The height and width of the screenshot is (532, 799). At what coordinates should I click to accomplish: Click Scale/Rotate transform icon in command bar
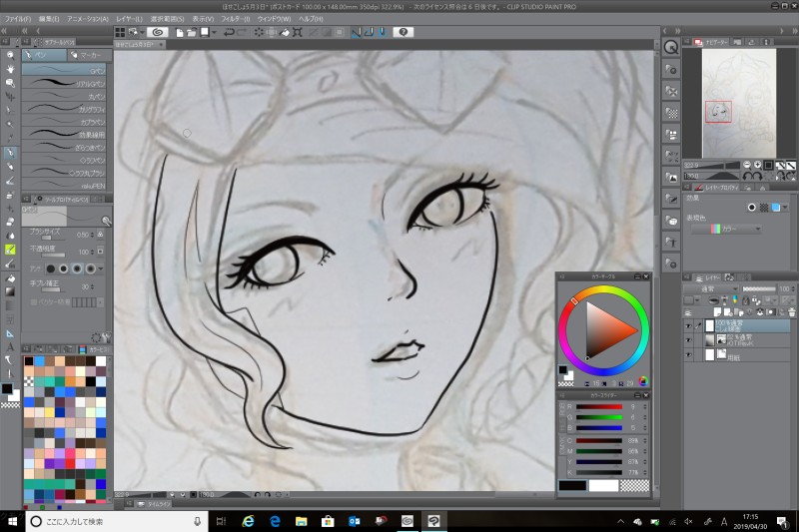(298, 32)
